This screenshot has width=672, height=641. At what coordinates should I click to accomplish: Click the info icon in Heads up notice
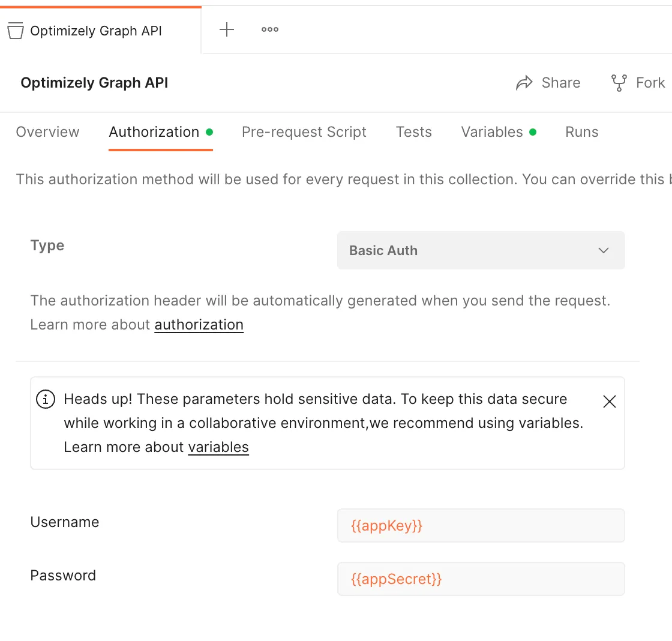pos(46,399)
